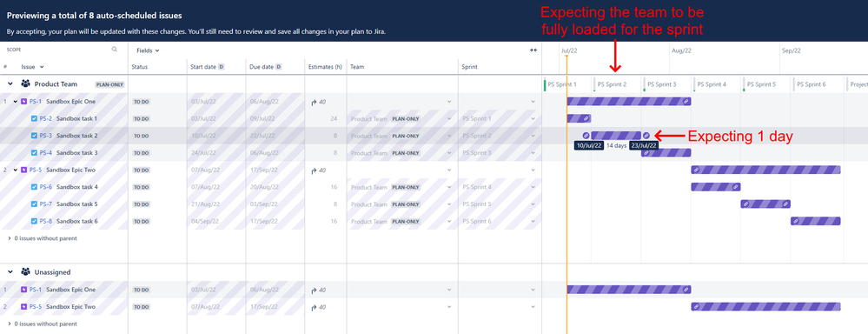Open Sprint dropdown for PS-1 under Unassigned
The image size is (868, 334).
click(533, 290)
